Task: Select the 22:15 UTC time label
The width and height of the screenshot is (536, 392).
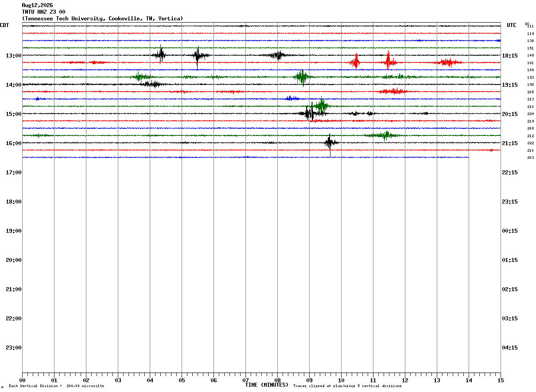Action: coord(510,173)
